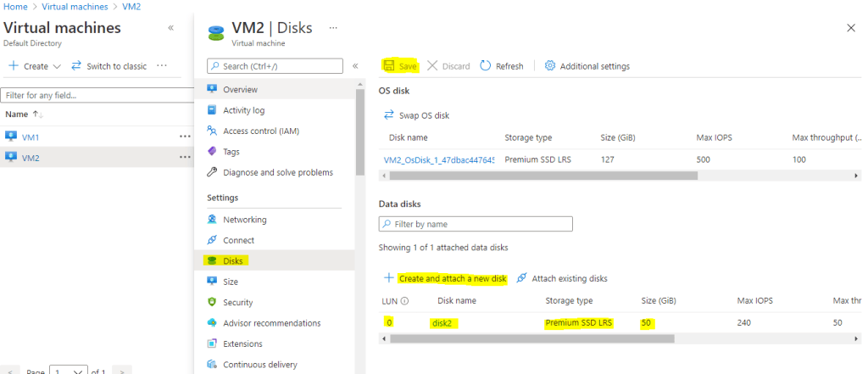The height and width of the screenshot is (374, 868).
Task: Click the Tags purple tag icon
Action: pyautogui.click(x=211, y=151)
